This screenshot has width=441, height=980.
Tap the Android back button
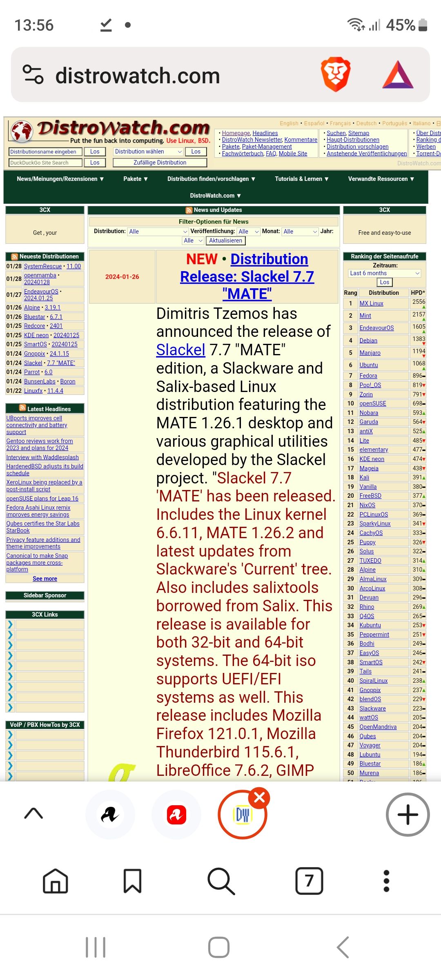tap(343, 947)
